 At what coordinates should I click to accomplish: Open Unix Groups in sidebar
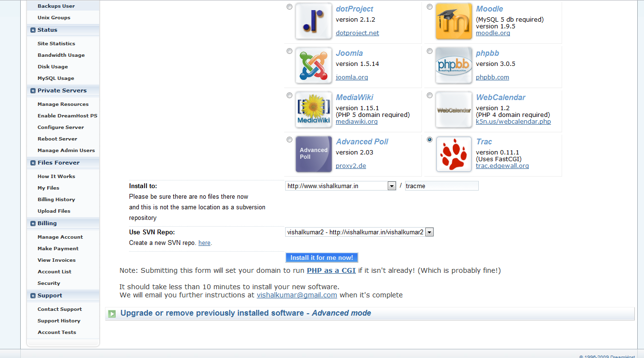click(x=54, y=18)
